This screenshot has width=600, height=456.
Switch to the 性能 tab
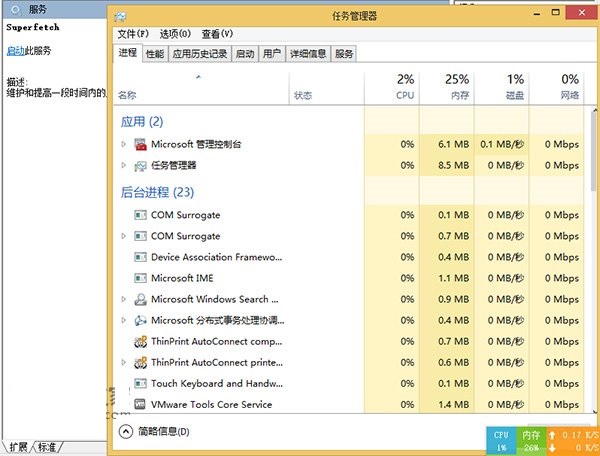point(155,54)
